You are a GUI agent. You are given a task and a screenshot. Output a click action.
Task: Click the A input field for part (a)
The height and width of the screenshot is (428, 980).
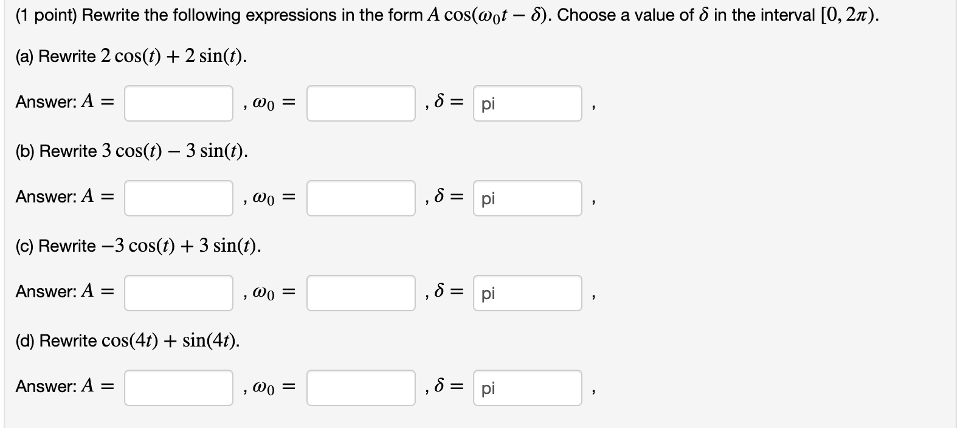pos(178,104)
